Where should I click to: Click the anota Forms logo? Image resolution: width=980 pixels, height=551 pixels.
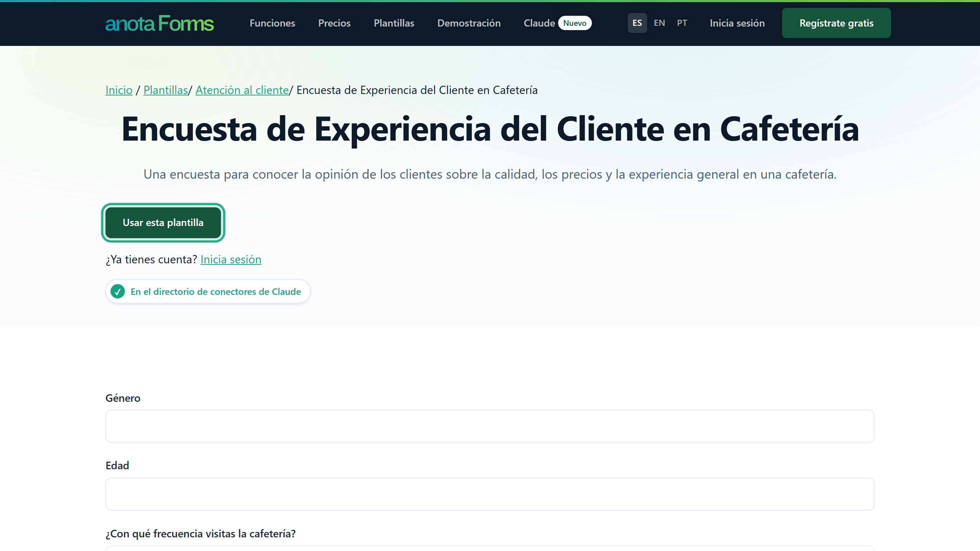click(159, 23)
